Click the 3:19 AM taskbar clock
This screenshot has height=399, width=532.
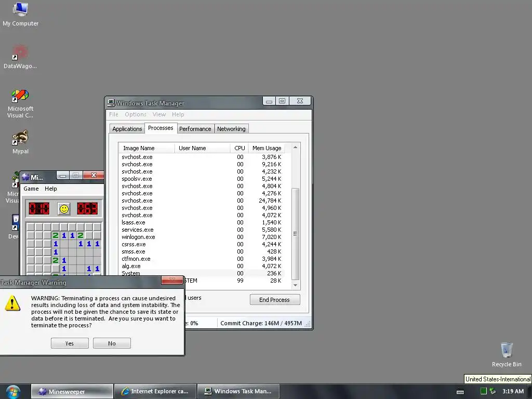pos(513,391)
